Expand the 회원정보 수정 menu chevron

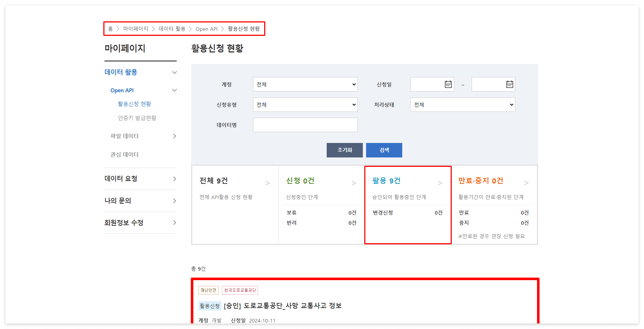click(175, 223)
